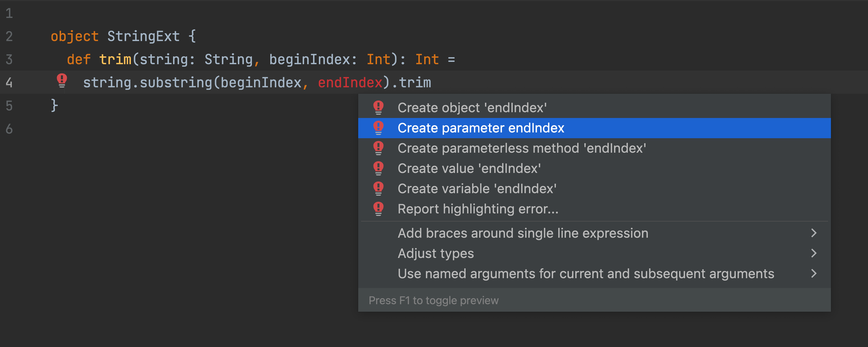This screenshot has height=347, width=868.
Task: Click bulb icon beside Report highlighting error
Action: coord(378,208)
